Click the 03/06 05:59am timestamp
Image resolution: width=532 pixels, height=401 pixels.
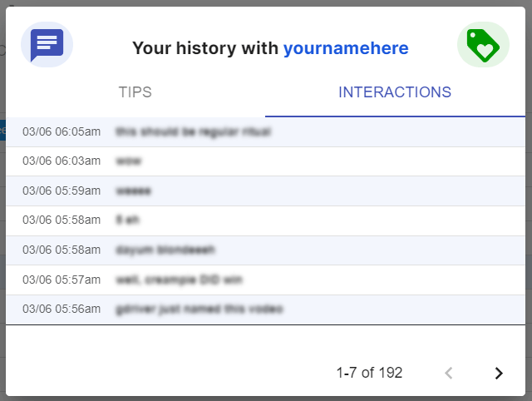click(62, 191)
